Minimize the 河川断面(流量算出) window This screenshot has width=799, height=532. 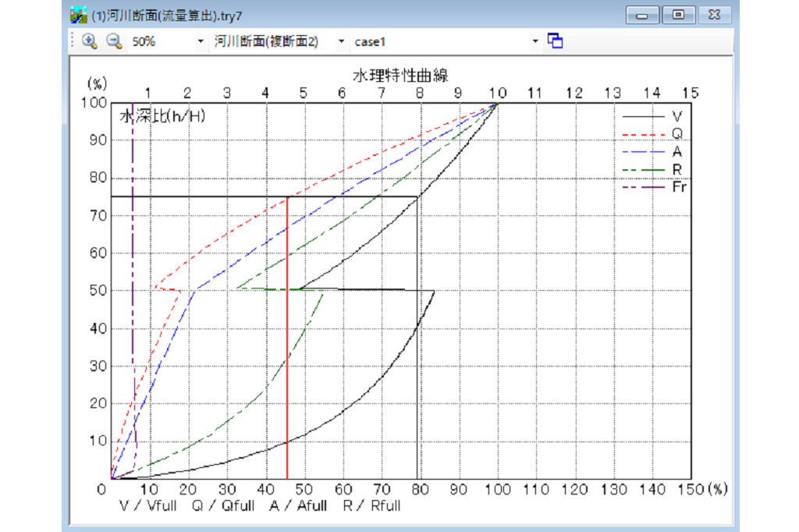[642, 16]
